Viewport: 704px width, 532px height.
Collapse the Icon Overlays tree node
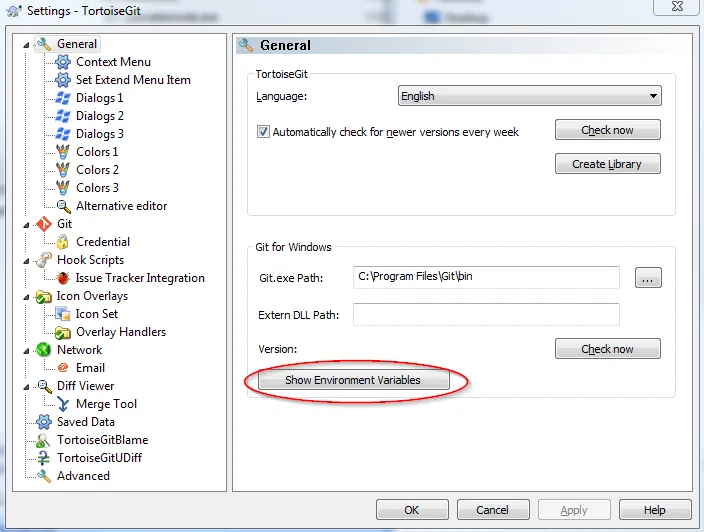click(x=26, y=297)
